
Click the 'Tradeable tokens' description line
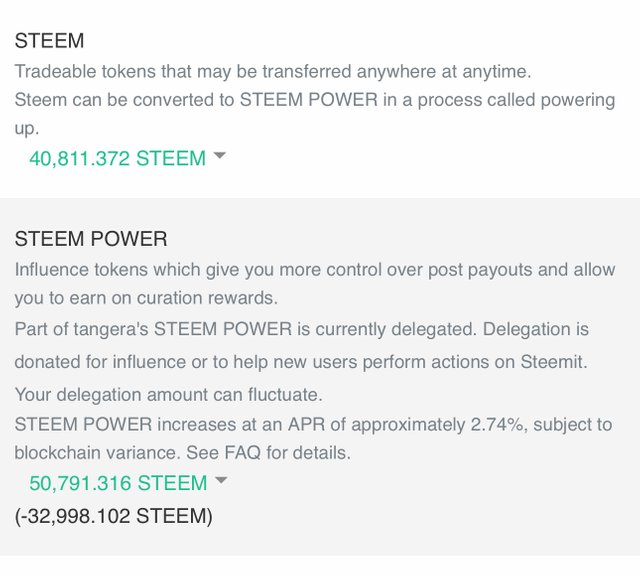pyautogui.click(x=273, y=71)
